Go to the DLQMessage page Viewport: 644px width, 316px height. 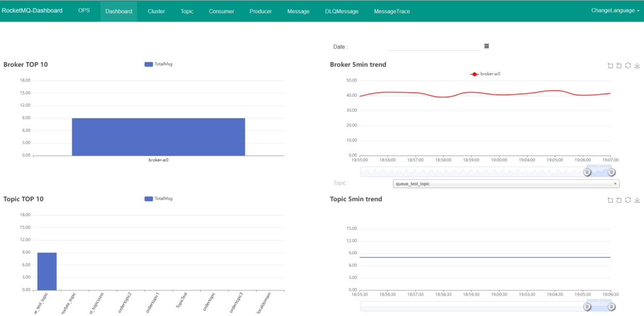pos(342,11)
